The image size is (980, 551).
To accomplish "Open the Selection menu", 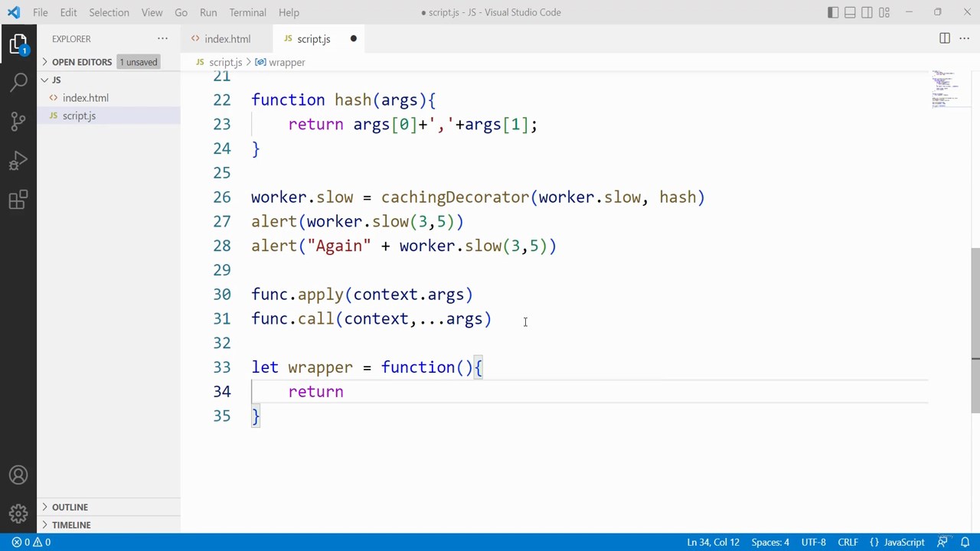I will click(109, 12).
